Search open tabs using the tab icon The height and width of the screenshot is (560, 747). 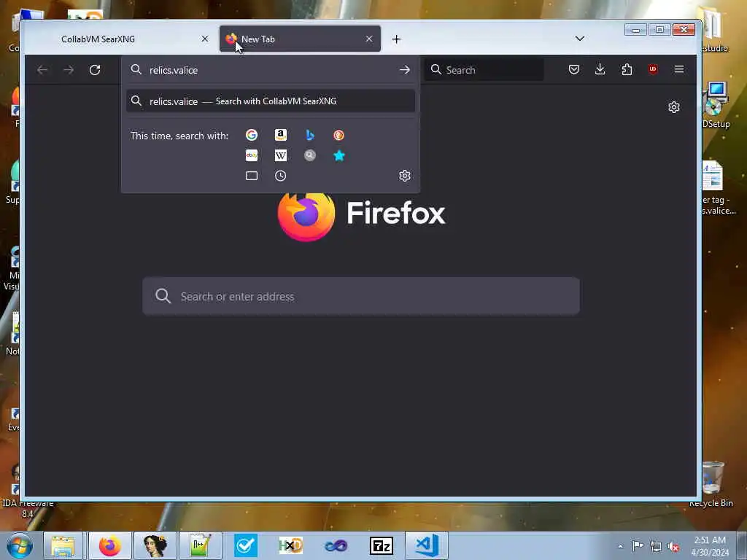click(252, 176)
